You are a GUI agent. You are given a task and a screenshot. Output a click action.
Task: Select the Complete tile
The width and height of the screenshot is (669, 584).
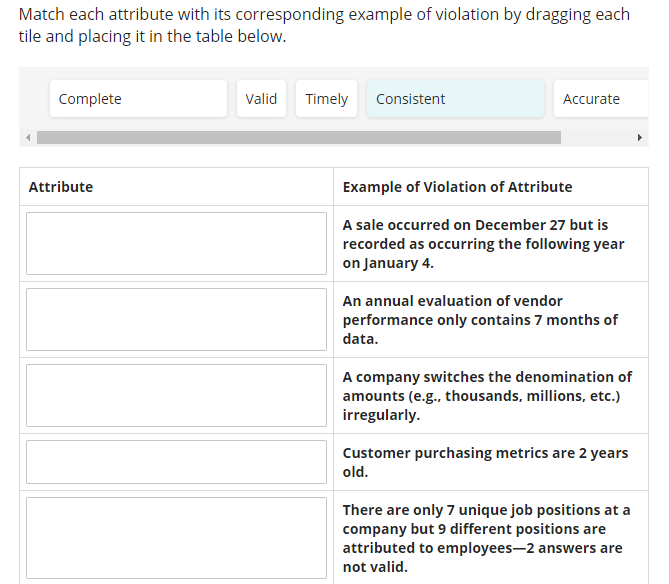[x=138, y=99]
